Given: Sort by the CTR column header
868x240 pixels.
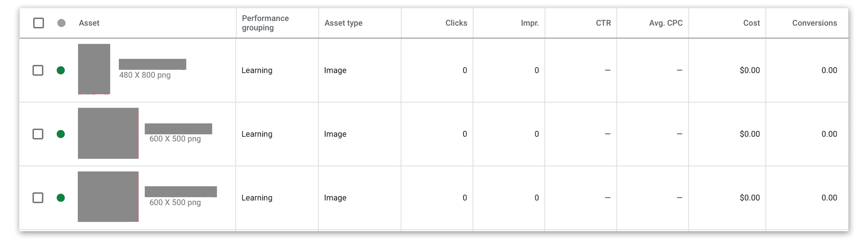Looking at the screenshot, I should click(x=603, y=23).
